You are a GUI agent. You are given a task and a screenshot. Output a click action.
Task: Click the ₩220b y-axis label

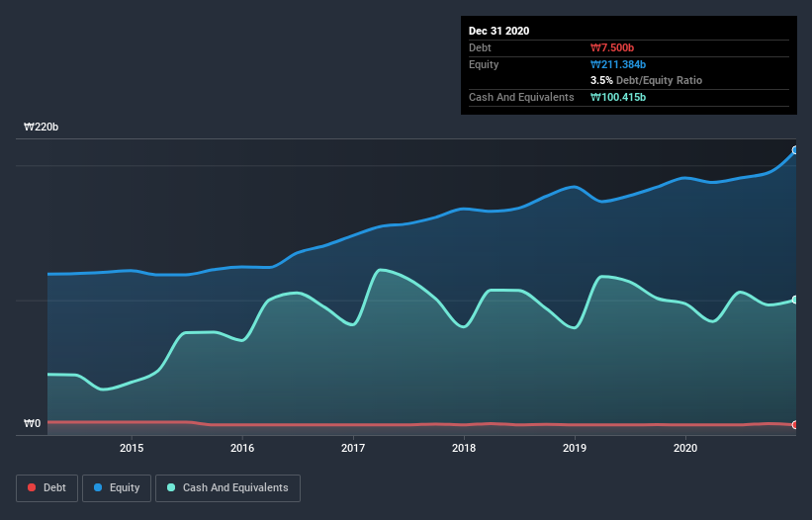pos(42,127)
